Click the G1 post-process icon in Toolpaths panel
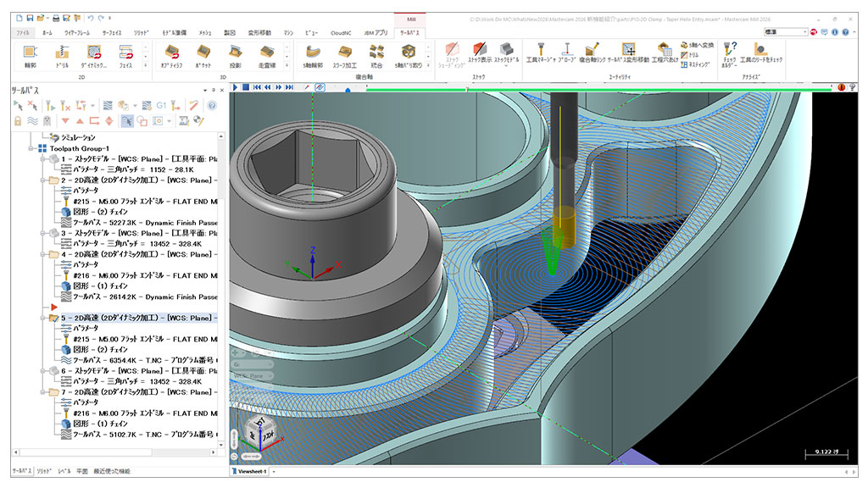The height and width of the screenshot is (488, 868). pos(160,105)
